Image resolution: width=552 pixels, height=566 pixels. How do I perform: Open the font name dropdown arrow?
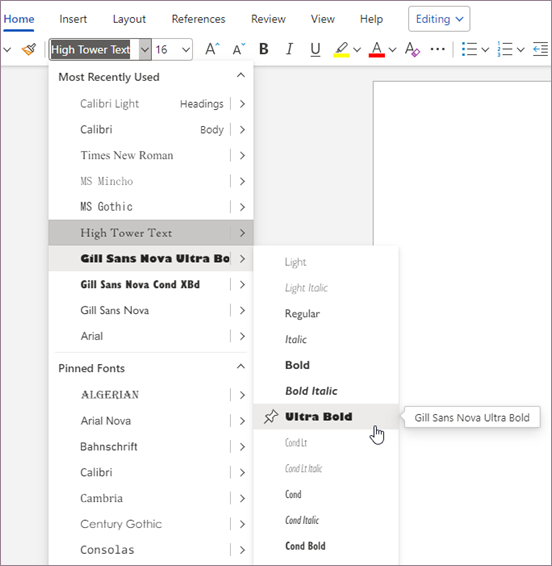coord(145,49)
